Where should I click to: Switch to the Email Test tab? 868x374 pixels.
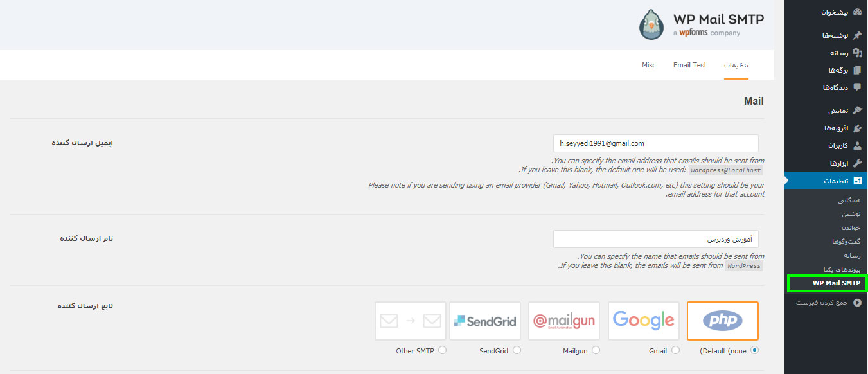690,66
